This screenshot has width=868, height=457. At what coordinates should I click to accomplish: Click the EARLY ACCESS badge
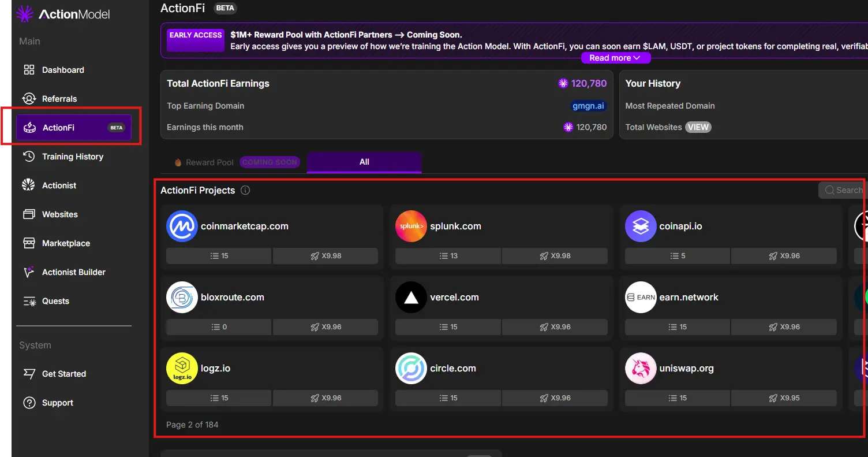tap(196, 40)
